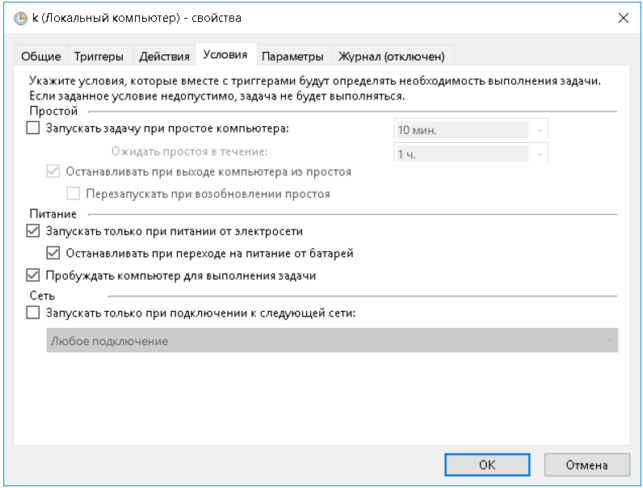Viewport: 643px width, 488px height.
Task: Uncheck Пробуждать компьютер для выполнения задачи
Action: (x=33, y=276)
